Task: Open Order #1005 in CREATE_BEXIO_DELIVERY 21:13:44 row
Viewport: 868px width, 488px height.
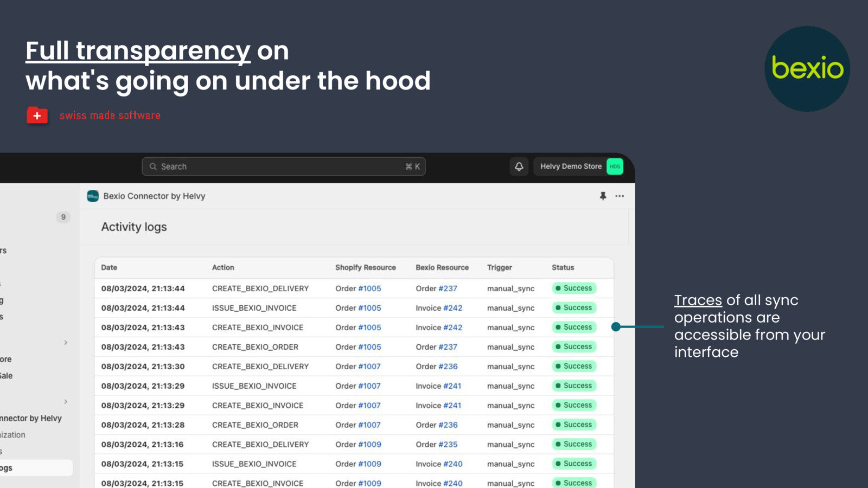Action: click(x=369, y=288)
